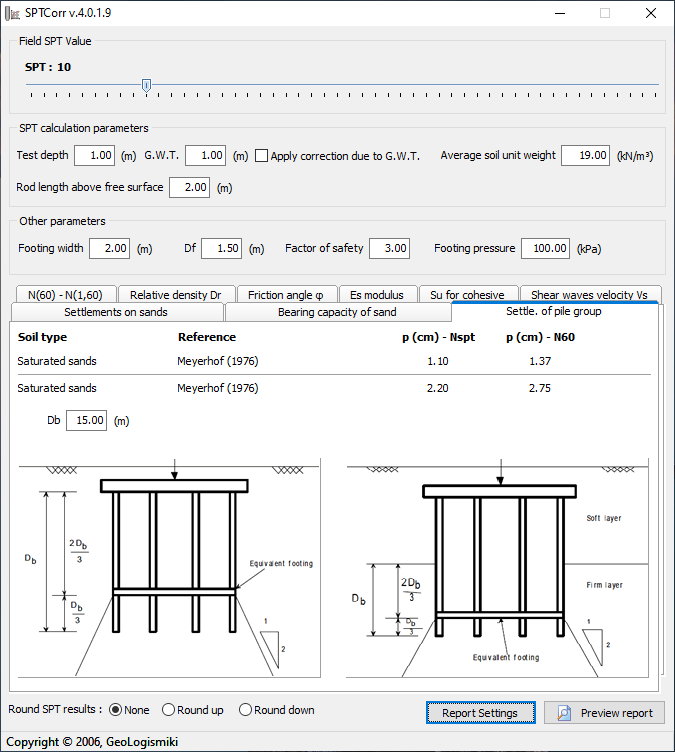Click the Preview report button
This screenshot has height=752, width=675.
(x=604, y=712)
